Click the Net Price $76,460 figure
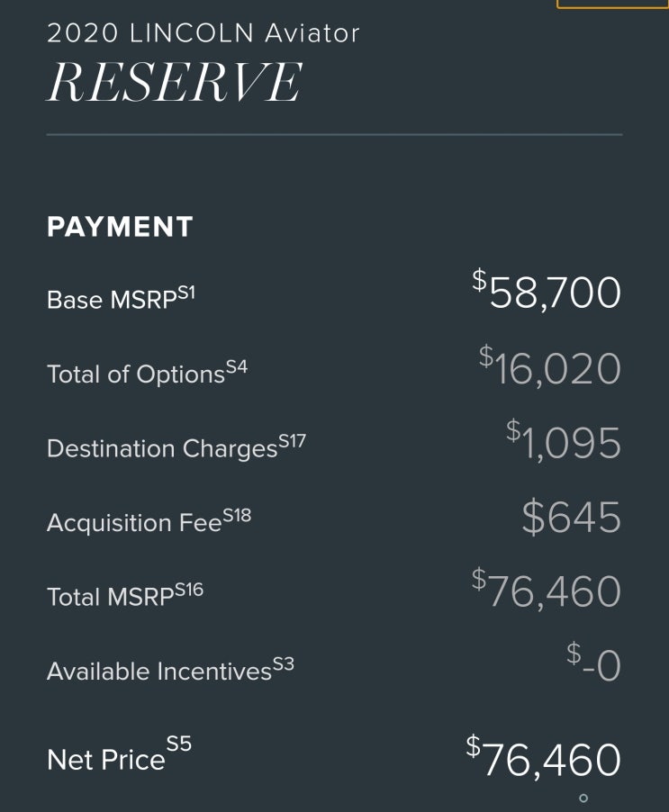The height and width of the screenshot is (812, 669). [x=543, y=757]
